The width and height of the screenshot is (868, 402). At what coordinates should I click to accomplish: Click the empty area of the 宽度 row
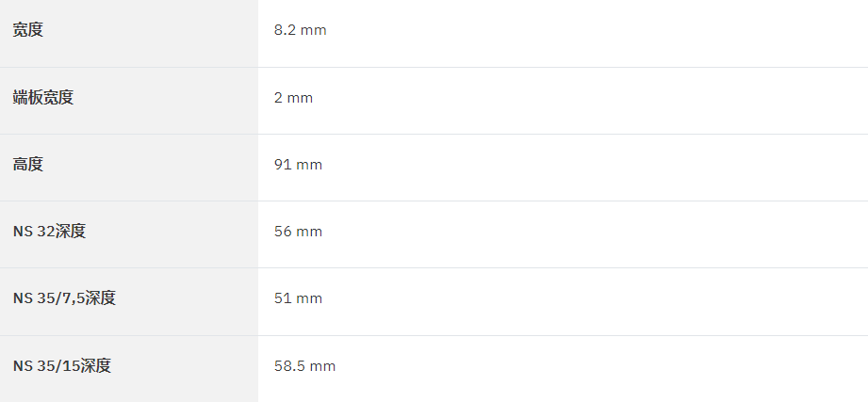click(x=598, y=33)
